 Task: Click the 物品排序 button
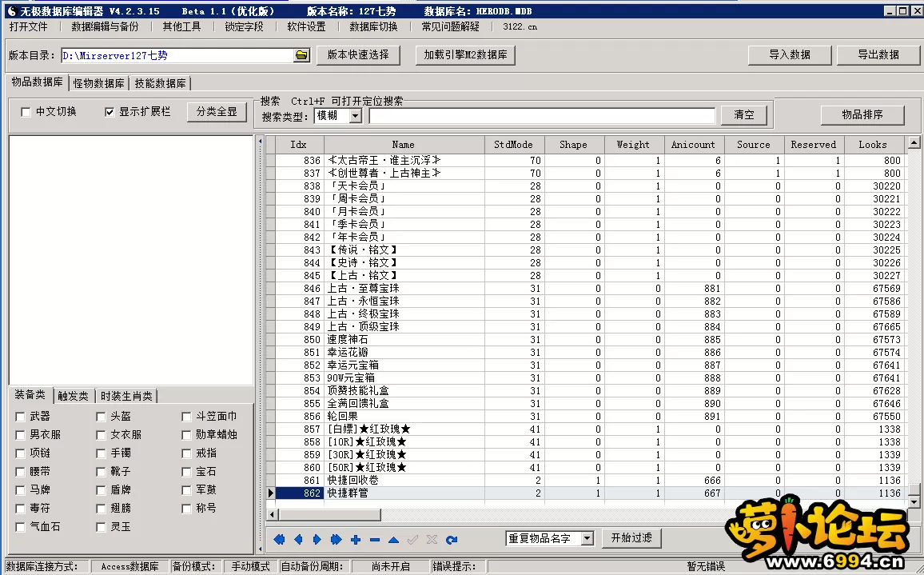862,115
